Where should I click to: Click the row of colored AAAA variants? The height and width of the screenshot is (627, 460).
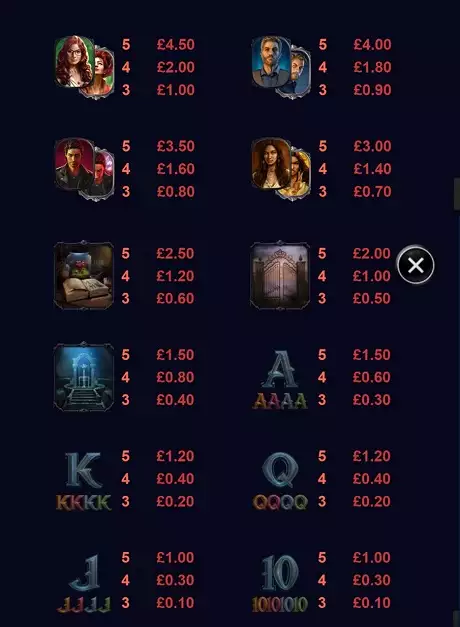coord(280,401)
